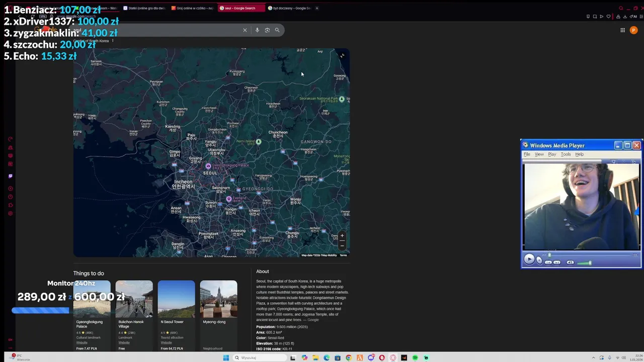Expand the map to full view
644x362 pixels.
pyautogui.click(x=342, y=56)
